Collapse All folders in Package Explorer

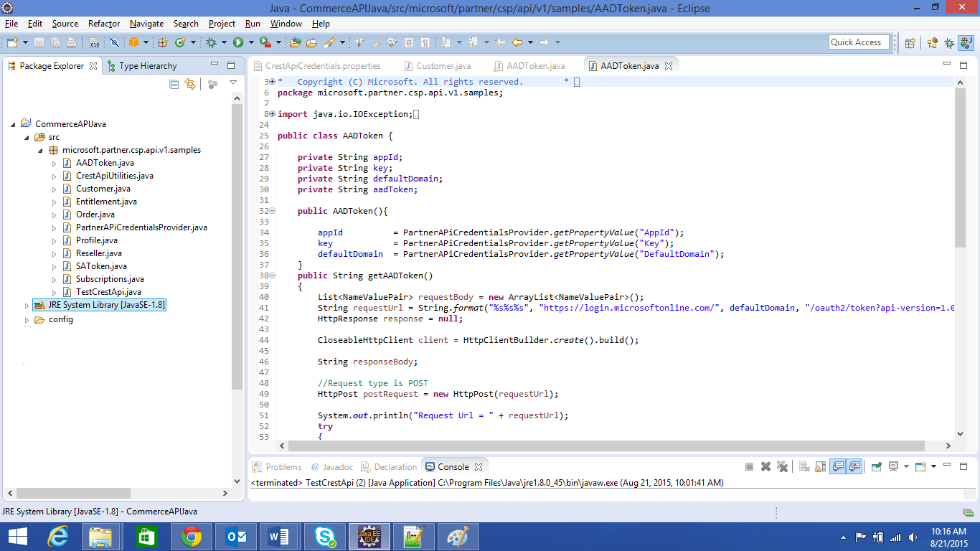tap(174, 84)
